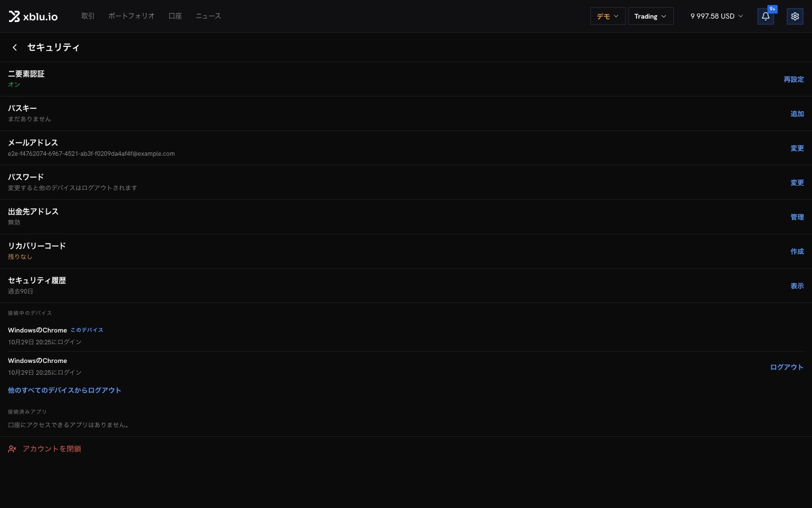Click 変更 for メールアドレス

coord(797,148)
